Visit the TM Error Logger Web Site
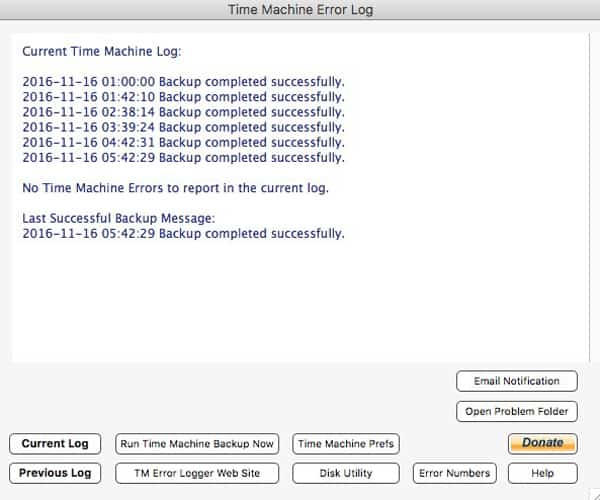Viewport: 600px width, 500px height. (x=197, y=473)
